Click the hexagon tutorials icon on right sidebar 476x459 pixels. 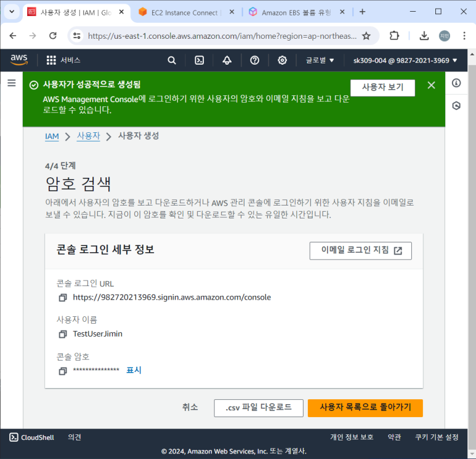tap(456, 106)
